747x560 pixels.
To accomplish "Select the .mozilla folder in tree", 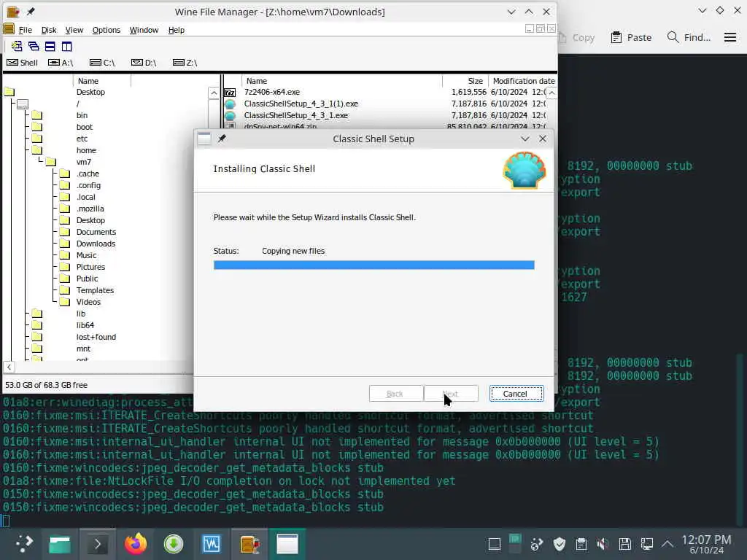I will [x=90, y=209].
